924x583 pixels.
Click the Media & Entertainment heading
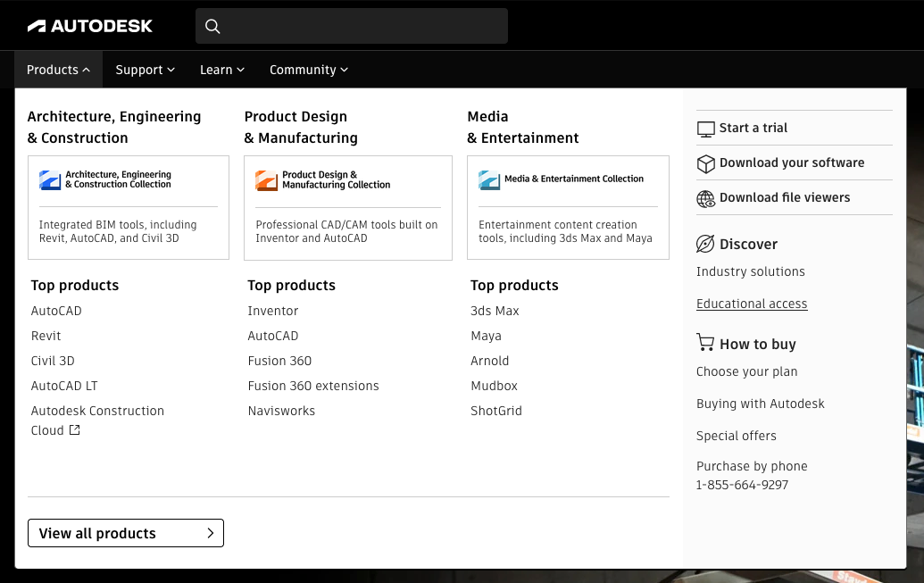tap(522, 128)
